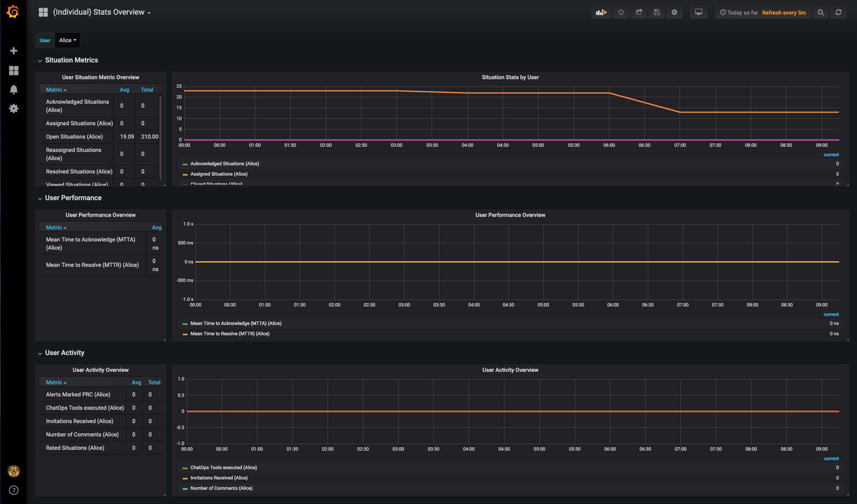
Task: Open Configuration gear in sidebar
Action: click(14, 108)
